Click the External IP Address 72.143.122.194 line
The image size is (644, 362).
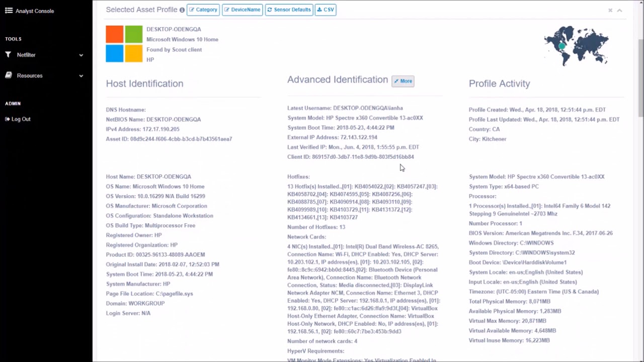coord(332,137)
